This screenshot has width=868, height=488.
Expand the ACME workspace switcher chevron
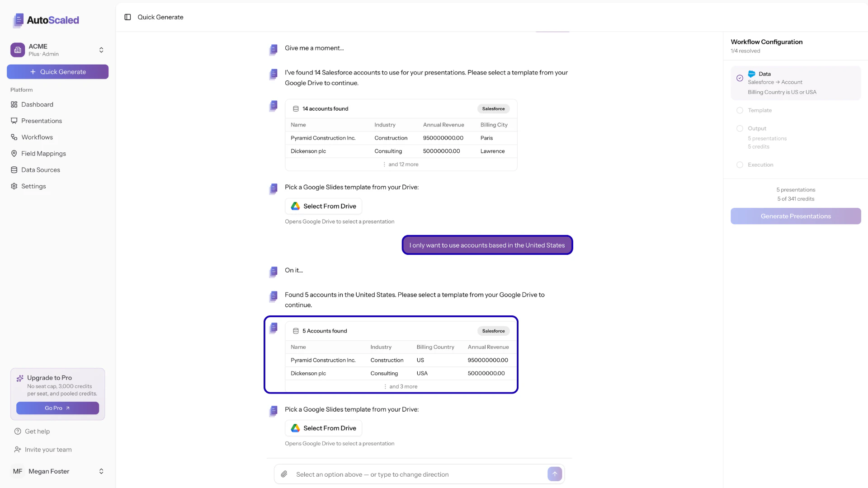pos(101,50)
